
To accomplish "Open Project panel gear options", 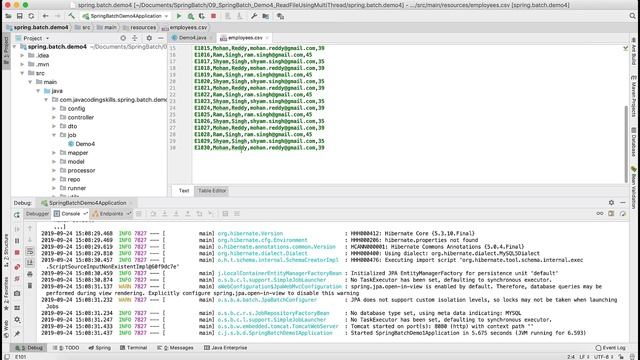I will point(149,38).
